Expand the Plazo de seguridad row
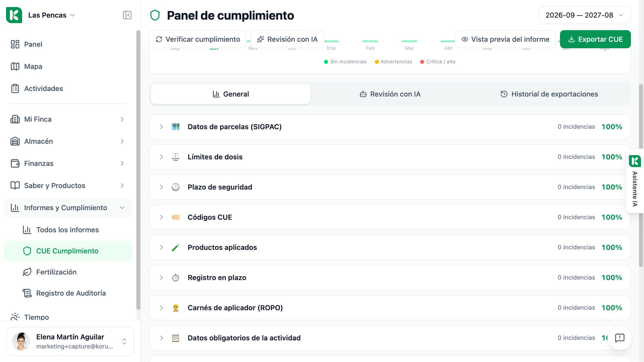Image resolution: width=644 pixels, height=362 pixels. coord(161,187)
